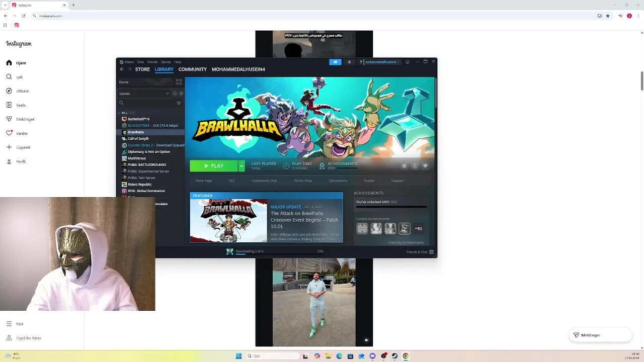Open MOHAMMEDALHUSEIN4 profile tab in Steam
The width and height of the screenshot is (644, 362).
pos(238,69)
